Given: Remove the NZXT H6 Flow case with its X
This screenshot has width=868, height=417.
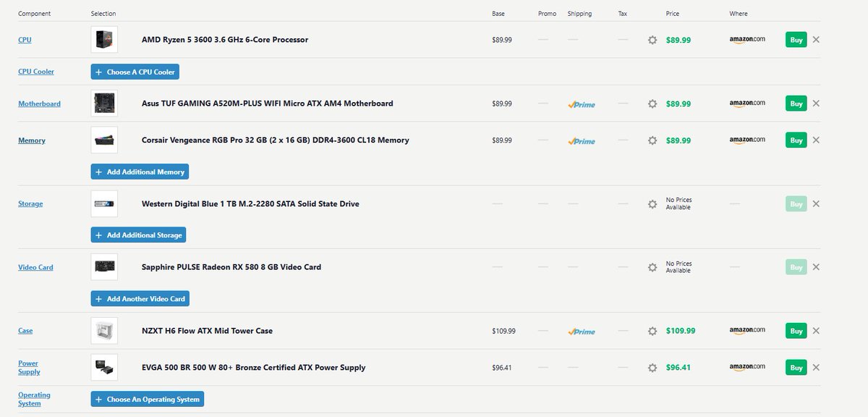Looking at the screenshot, I should (x=816, y=331).
